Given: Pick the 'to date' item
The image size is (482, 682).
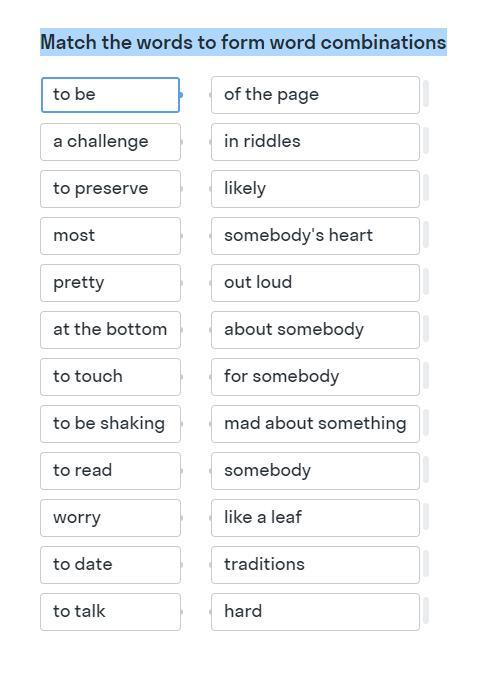Looking at the screenshot, I should tap(110, 565).
